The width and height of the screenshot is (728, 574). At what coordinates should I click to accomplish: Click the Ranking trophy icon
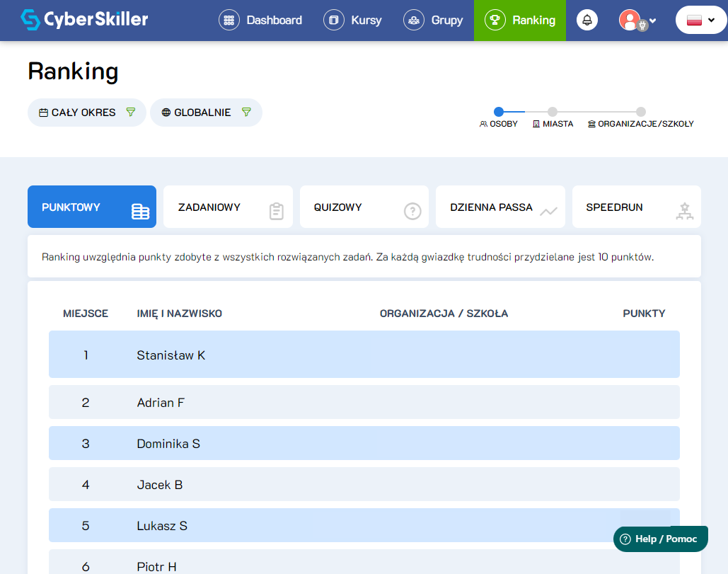pyautogui.click(x=495, y=20)
